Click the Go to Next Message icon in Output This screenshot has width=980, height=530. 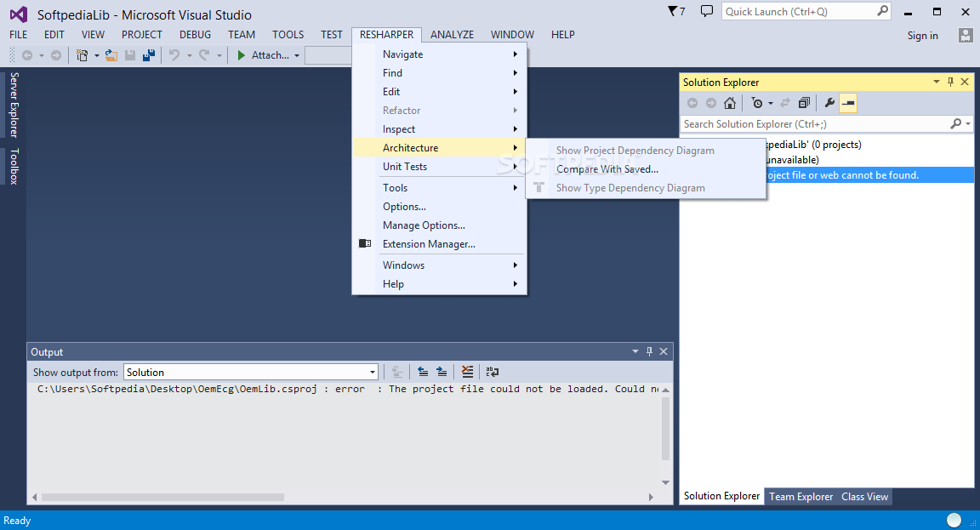pos(442,372)
